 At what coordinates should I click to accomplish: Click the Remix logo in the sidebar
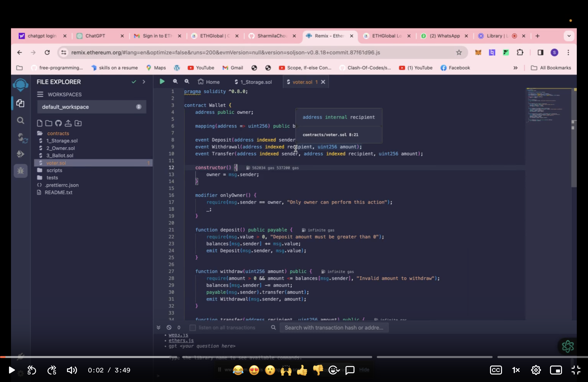tap(21, 85)
